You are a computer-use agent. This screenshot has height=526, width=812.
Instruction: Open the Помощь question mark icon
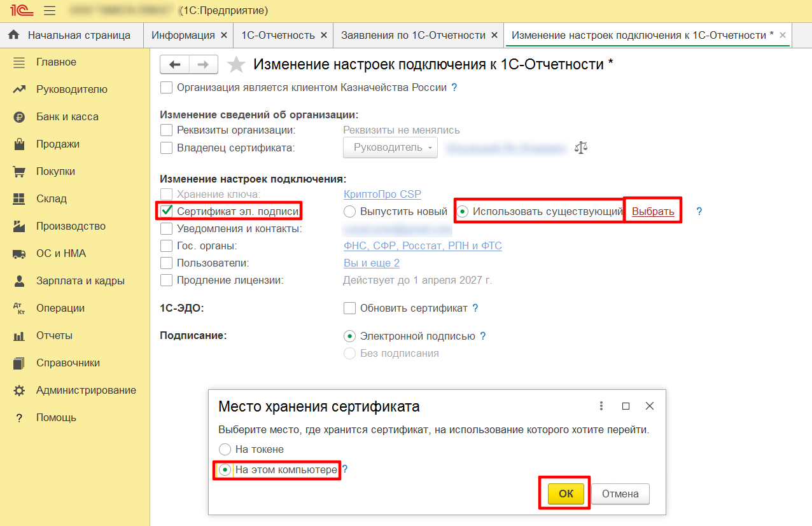point(19,418)
